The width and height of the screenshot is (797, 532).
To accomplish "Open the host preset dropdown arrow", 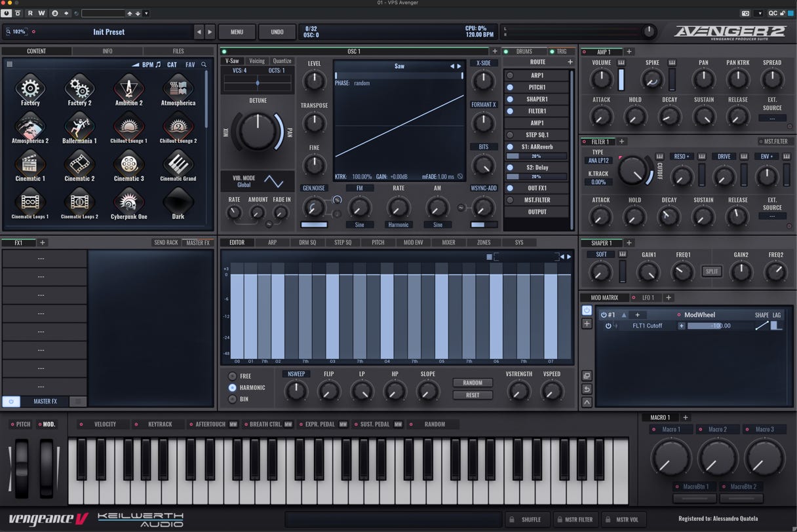I will (x=146, y=13).
